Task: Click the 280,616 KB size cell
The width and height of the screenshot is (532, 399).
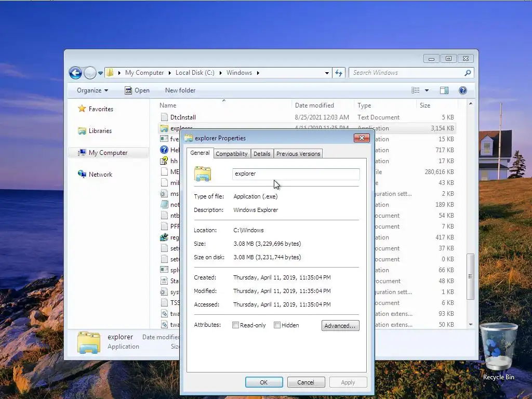Action: tap(439, 172)
